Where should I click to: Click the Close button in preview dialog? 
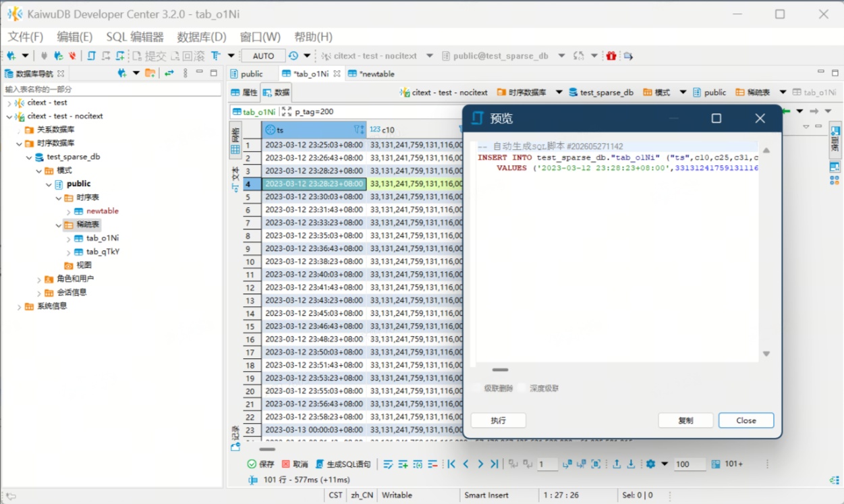pos(746,420)
